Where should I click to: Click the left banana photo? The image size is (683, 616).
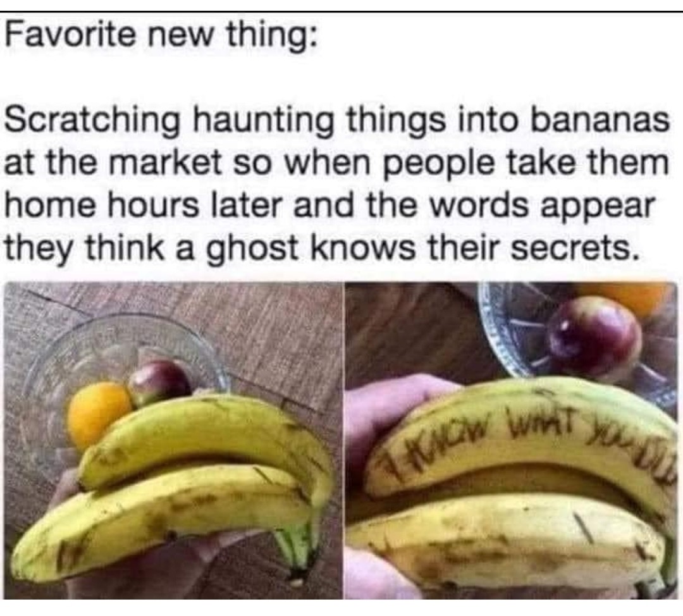(173, 441)
